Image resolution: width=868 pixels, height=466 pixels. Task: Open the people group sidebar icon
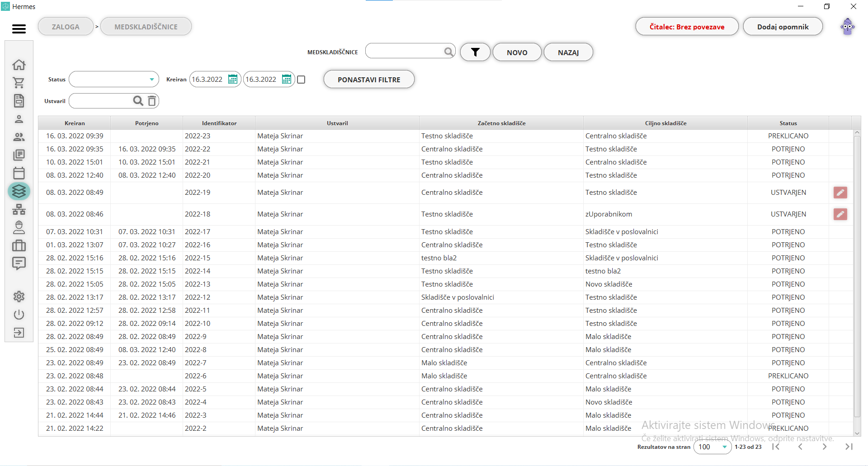pos(19,137)
